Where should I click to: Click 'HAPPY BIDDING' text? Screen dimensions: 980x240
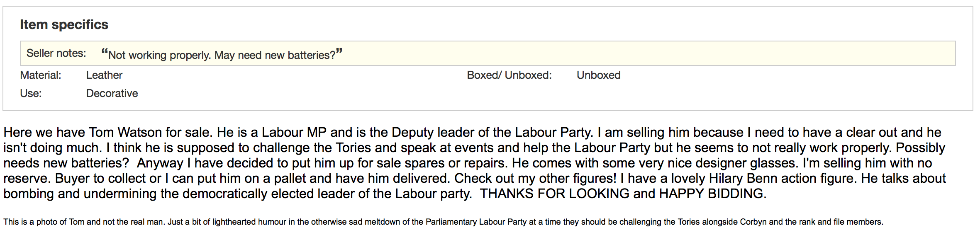712,194
